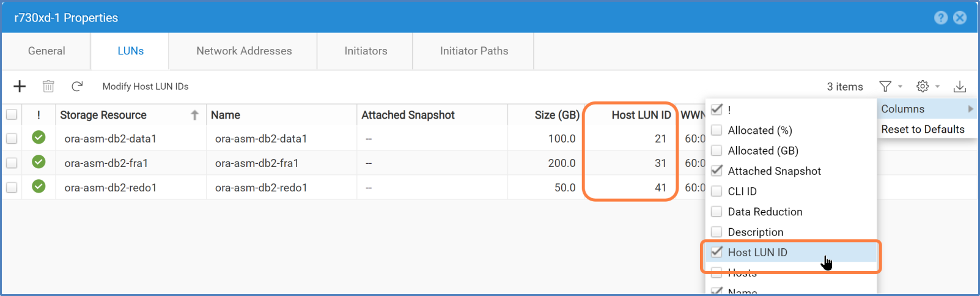This screenshot has width=980, height=296.
Task: Sort by the Name column header
Action: coord(226,115)
